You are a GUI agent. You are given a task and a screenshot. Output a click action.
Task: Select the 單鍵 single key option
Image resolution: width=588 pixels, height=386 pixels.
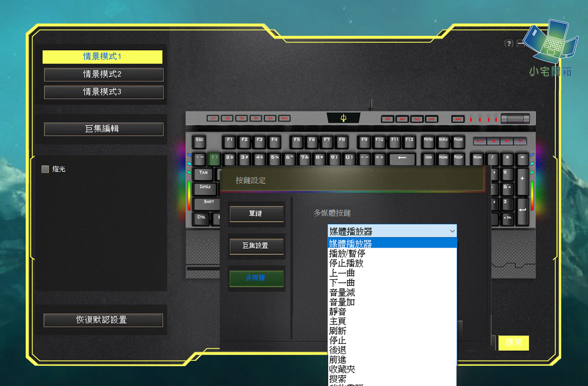click(257, 214)
